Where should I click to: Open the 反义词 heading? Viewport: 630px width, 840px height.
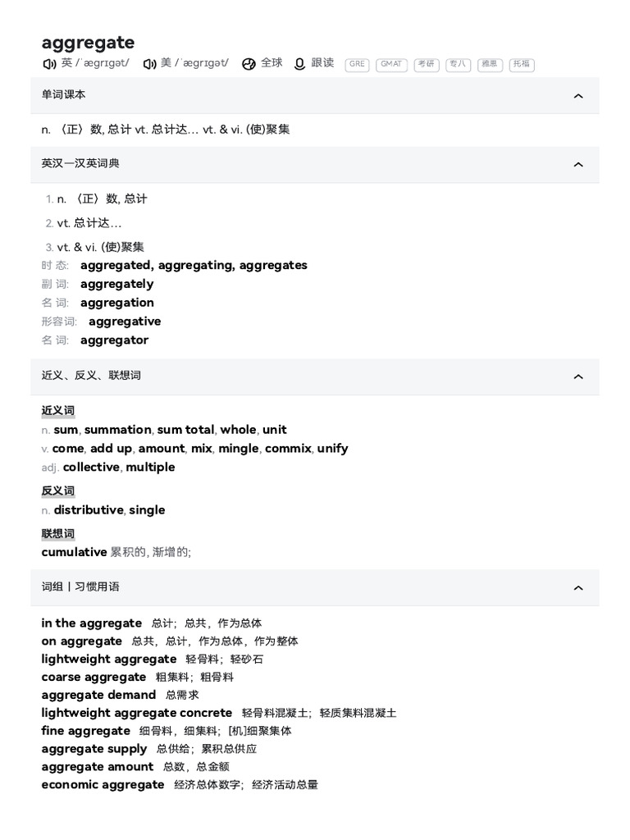click(58, 491)
